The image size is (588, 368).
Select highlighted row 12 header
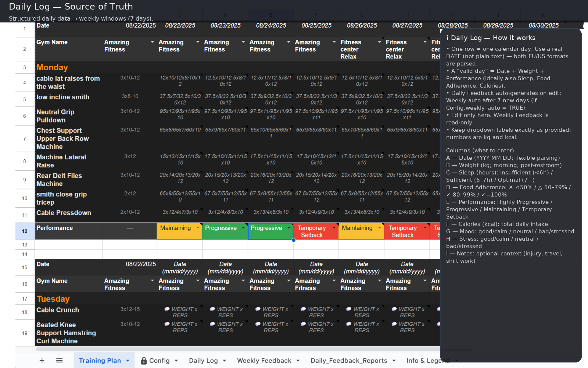[x=25, y=231]
